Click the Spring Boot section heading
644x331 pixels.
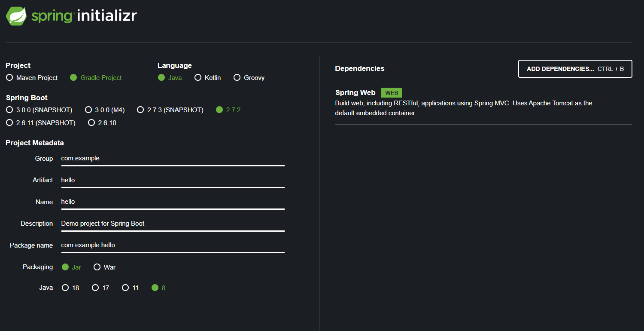27,98
